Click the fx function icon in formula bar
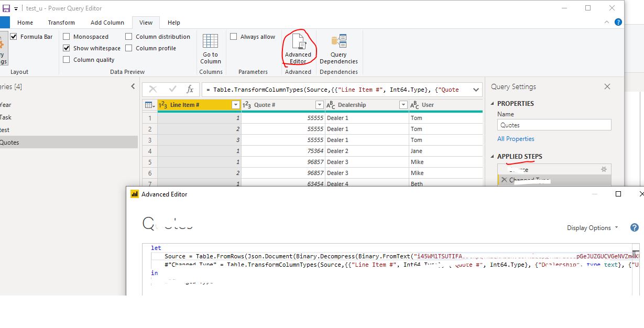Viewport: 644px width, 328px height. tap(190, 90)
